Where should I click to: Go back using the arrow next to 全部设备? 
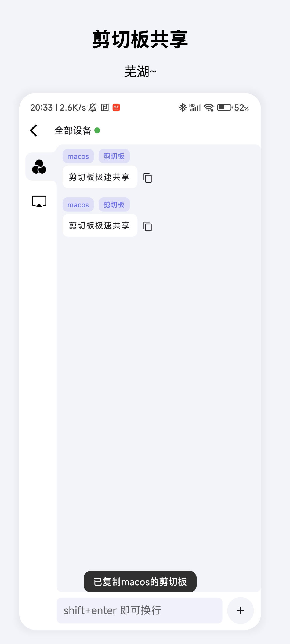[34, 131]
